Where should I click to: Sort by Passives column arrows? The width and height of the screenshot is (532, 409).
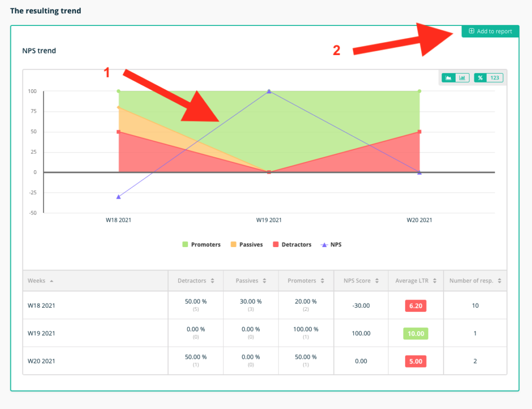pos(264,281)
